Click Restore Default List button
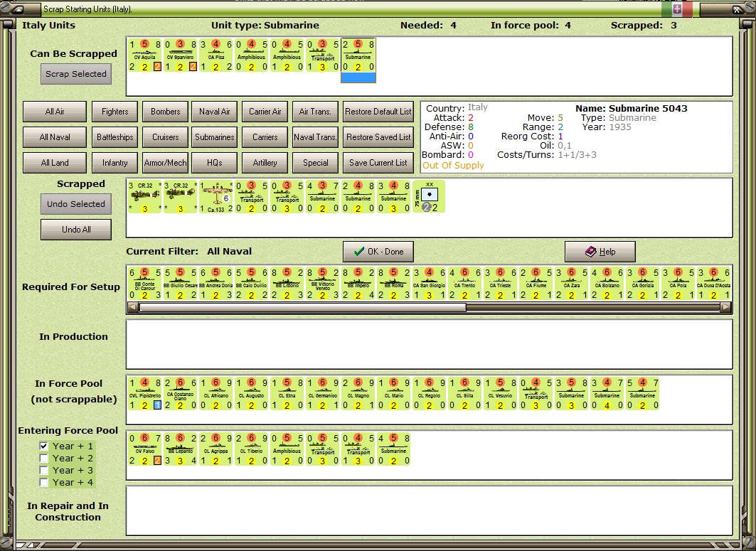 [378, 112]
